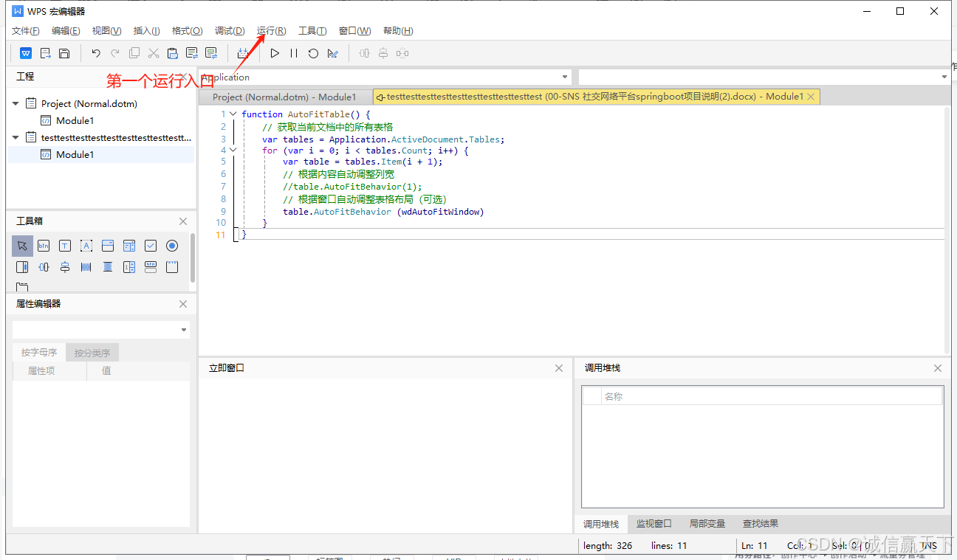Pick the dotted A label control
This screenshot has width=957, height=560.
click(86, 246)
